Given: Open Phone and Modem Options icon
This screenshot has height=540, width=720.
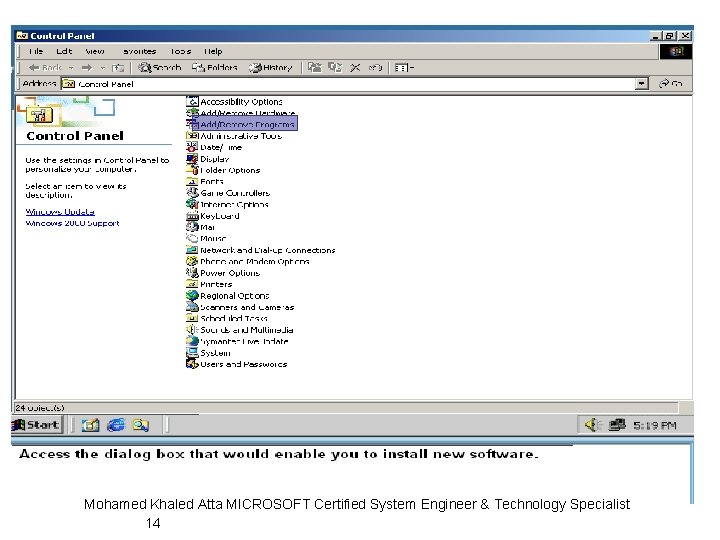Looking at the screenshot, I should click(192, 261).
